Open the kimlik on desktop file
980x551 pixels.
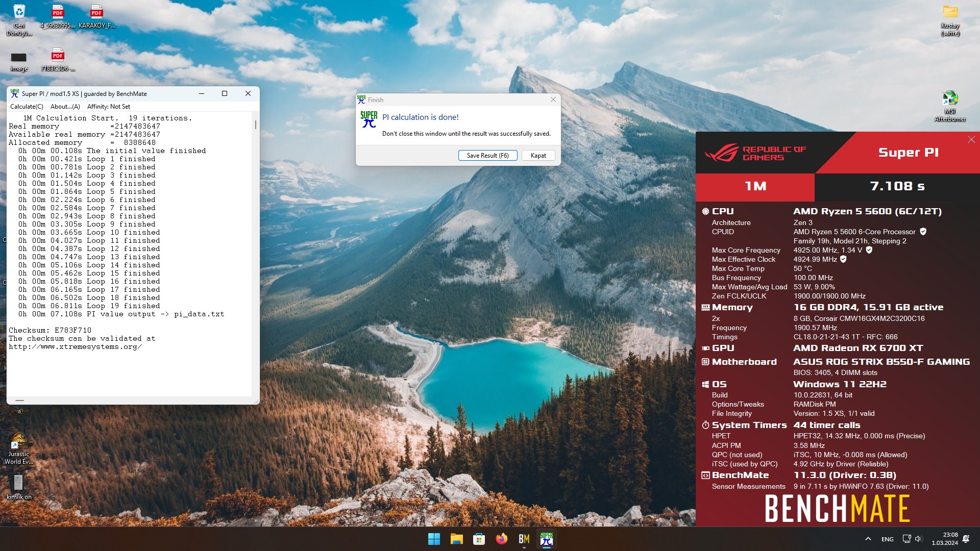pos(19,487)
